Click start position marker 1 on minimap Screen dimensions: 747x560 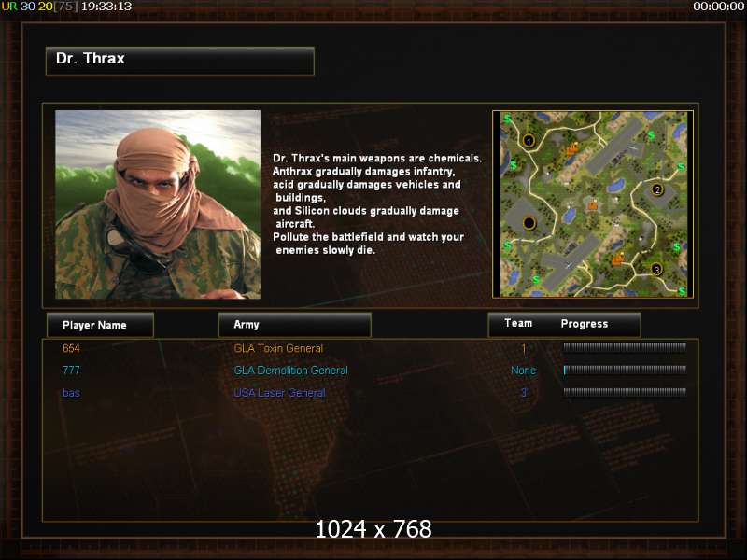pyautogui.click(x=529, y=141)
